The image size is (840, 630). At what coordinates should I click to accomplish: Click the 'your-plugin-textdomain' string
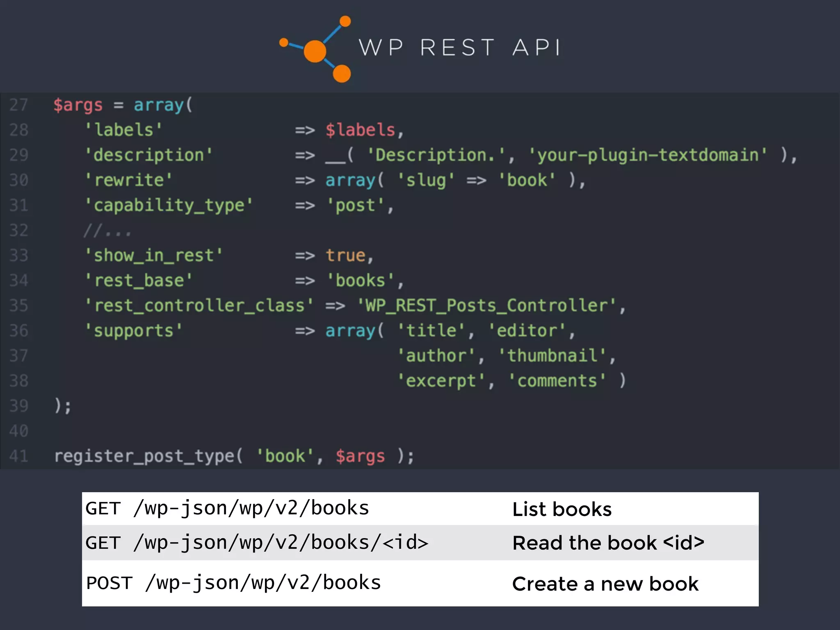click(647, 155)
